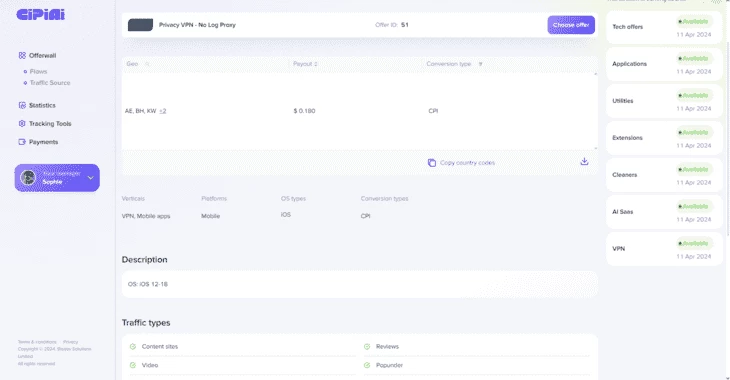Image resolution: width=730 pixels, height=380 pixels.
Task: Click the Geo search icon
Action: pyautogui.click(x=147, y=64)
